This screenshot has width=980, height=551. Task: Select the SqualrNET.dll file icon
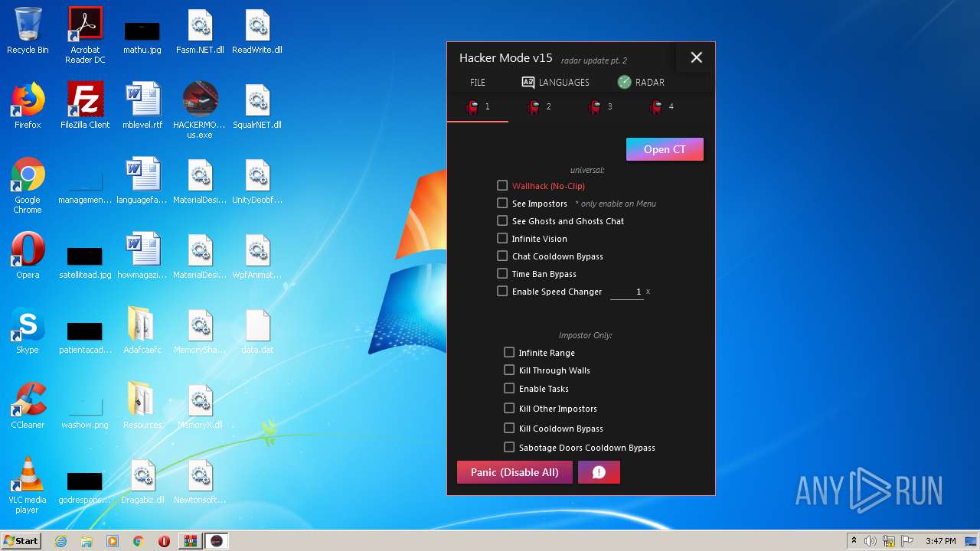tap(257, 106)
